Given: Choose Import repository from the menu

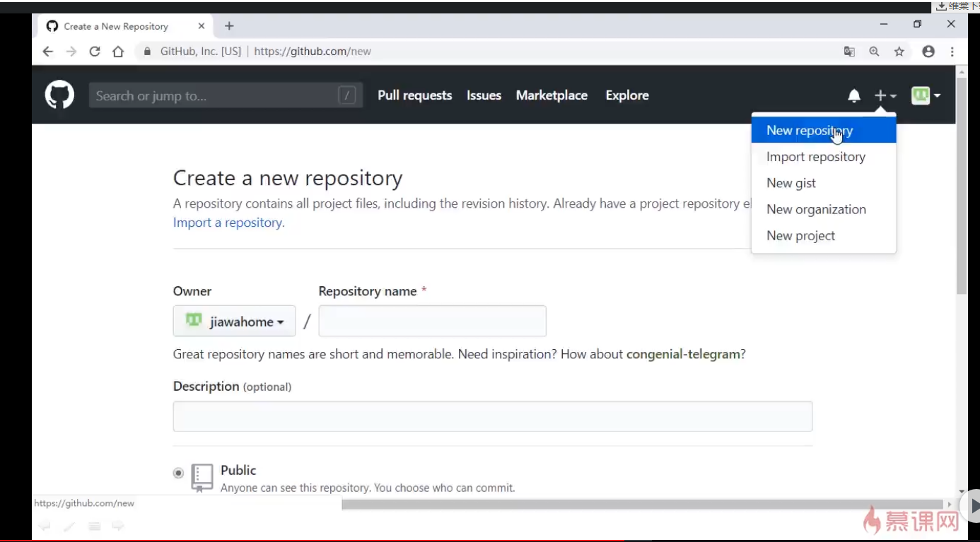Looking at the screenshot, I should [824, 157].
